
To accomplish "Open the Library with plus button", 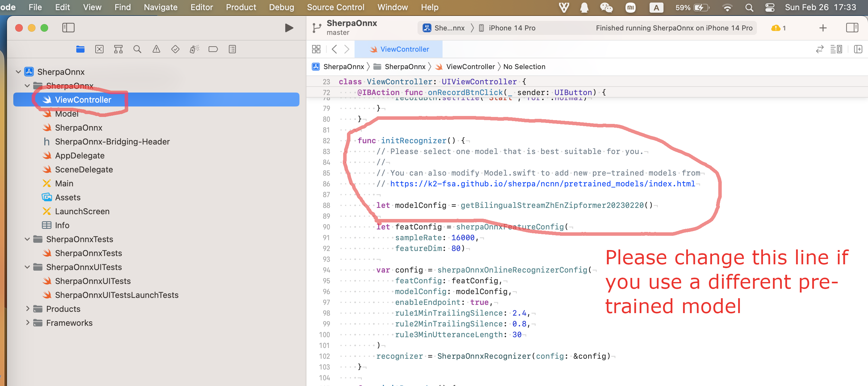I will pos(823,28).
